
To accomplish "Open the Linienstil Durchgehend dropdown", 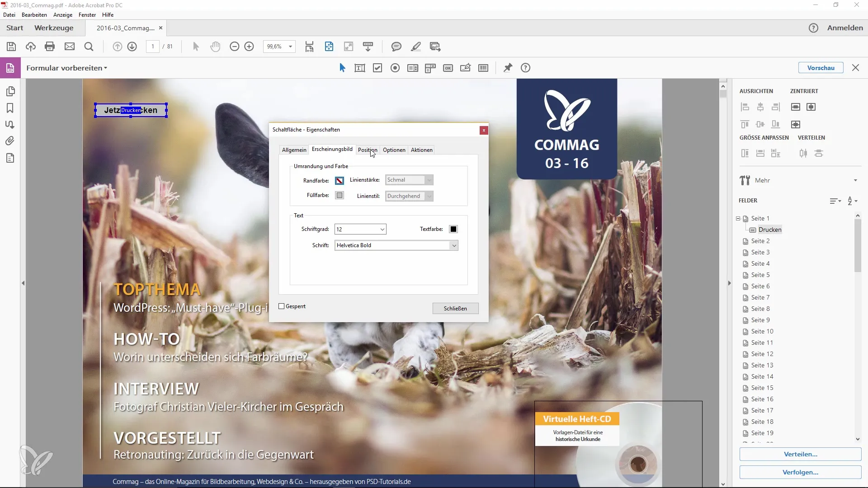I will coord(429,197).
